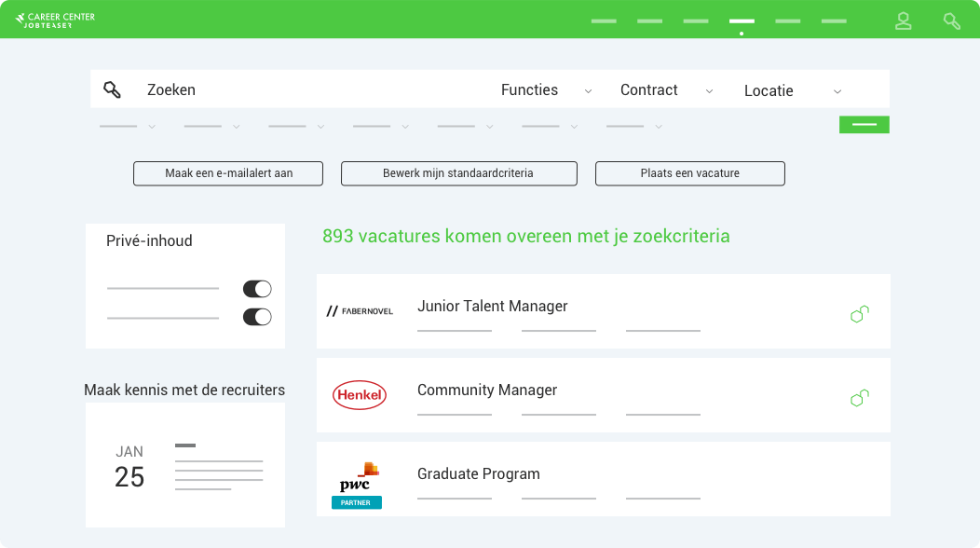
Task: Toggle the second Privé-inhoud switch
Action: [x=257, y=317]
